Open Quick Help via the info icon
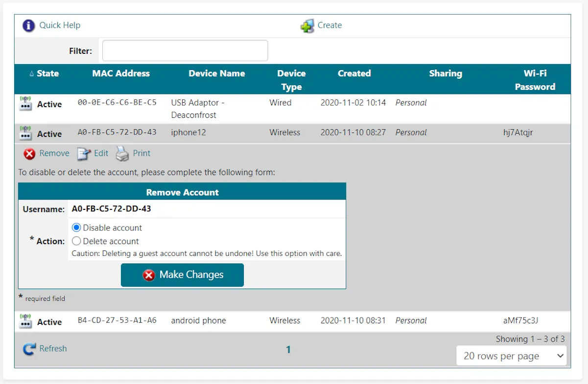The image size is (588, 384). coord(28,25)
